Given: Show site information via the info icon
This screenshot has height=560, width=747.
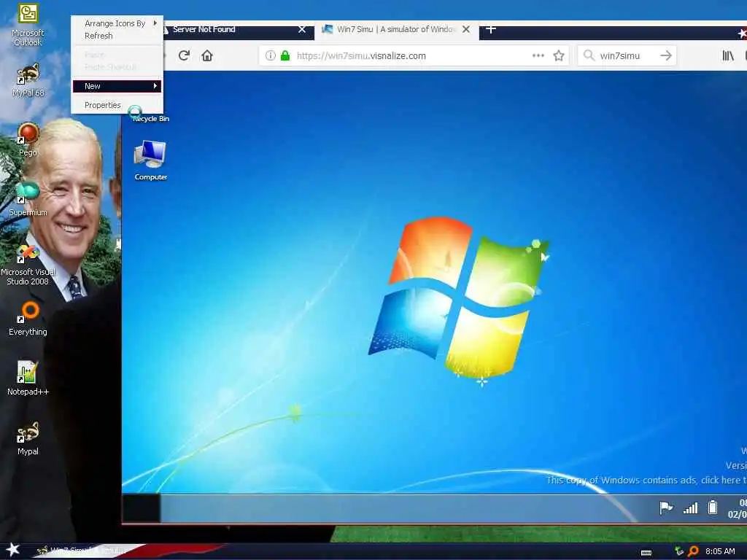Looking at the screenshot, I should click(x=270, y=55).
